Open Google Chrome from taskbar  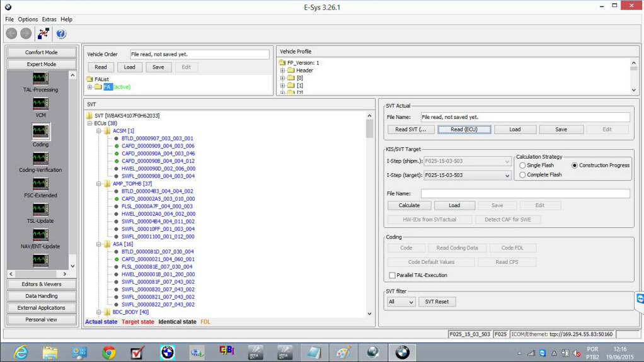pyautogui.click(x=109, y=352)
